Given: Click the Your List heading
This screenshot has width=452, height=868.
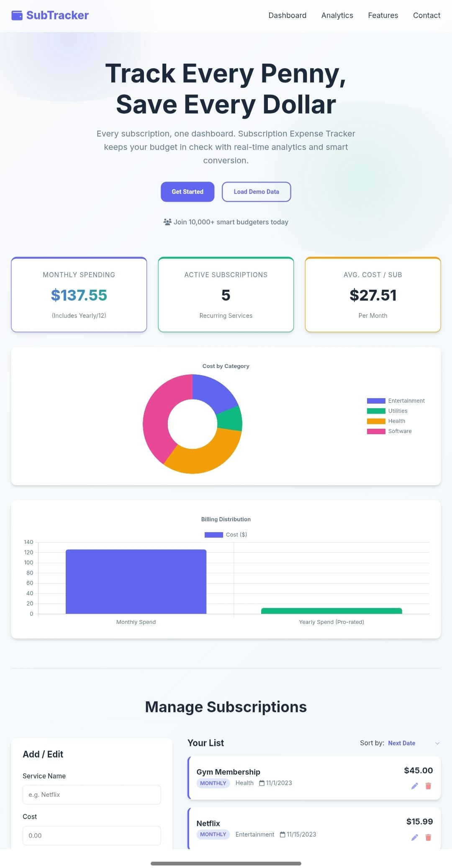Looking at the screenshot, I should pyautogui.click(x=205, y=743).
